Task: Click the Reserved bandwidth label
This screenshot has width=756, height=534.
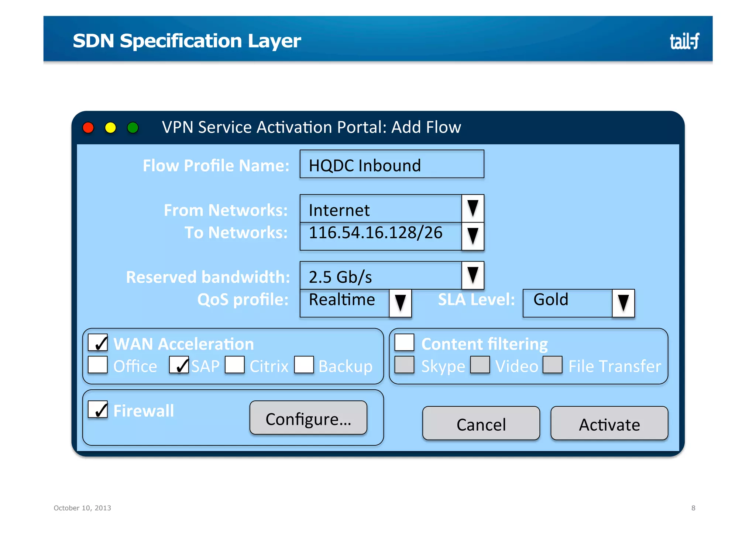Action: click(208, 277)
